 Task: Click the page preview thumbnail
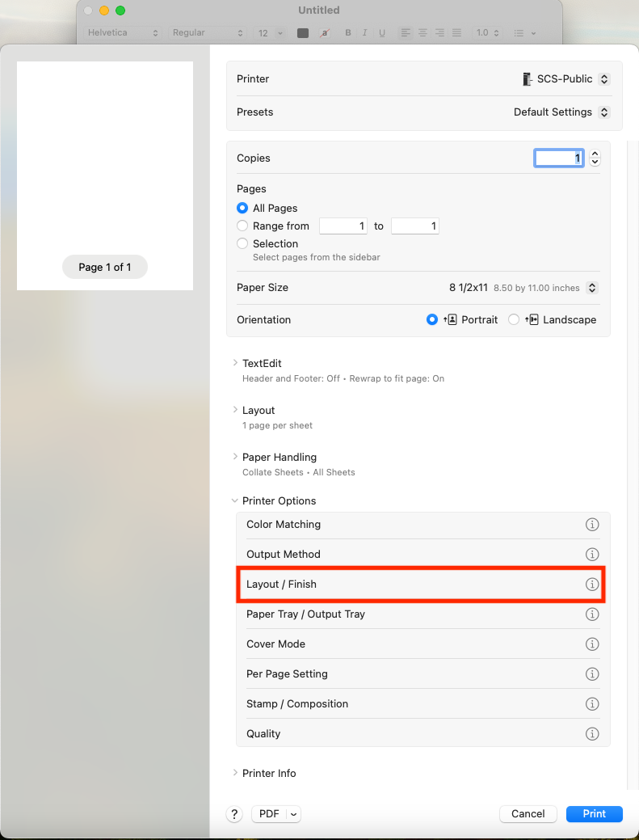click(105, 175)
